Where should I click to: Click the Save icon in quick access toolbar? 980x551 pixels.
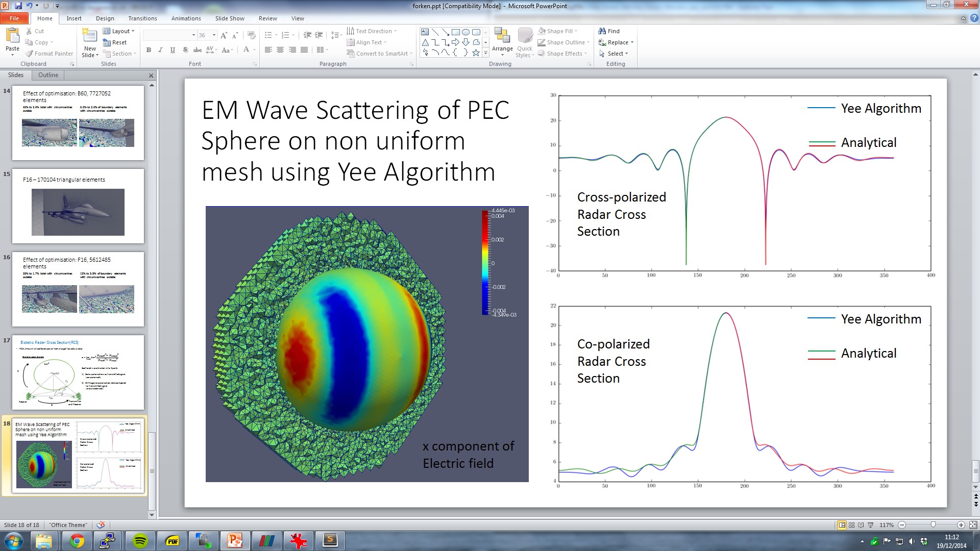click(x=18, y=6)
